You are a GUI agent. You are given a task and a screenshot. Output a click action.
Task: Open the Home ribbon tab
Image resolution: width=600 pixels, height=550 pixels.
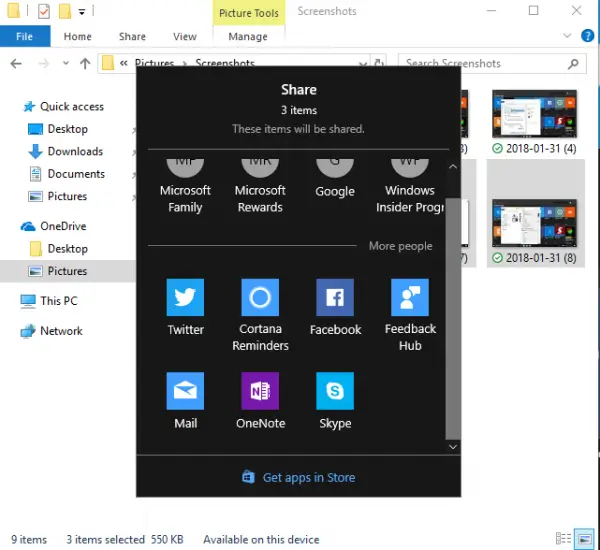(77, 36)
